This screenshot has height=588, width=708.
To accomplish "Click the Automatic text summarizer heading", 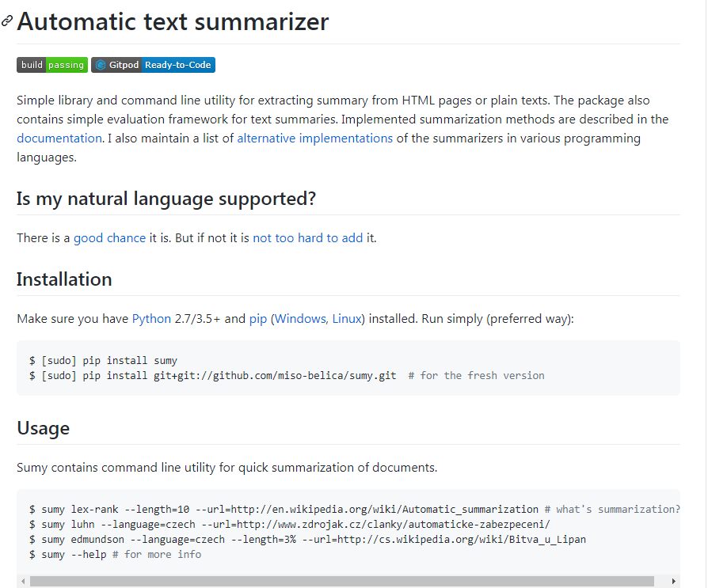I will (173, 21).
